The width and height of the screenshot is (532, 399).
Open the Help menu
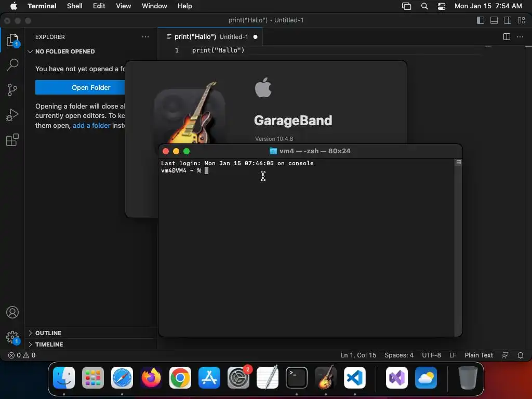point(185,6)
